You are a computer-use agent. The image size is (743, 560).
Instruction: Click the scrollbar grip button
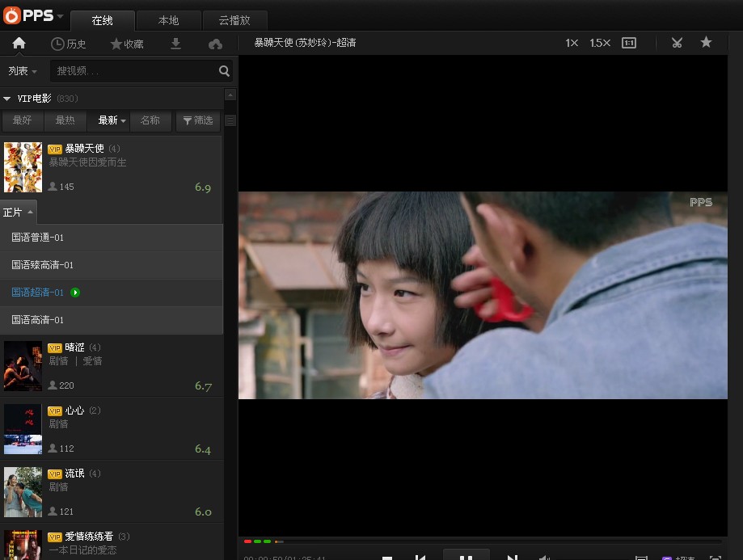point(230,121)
